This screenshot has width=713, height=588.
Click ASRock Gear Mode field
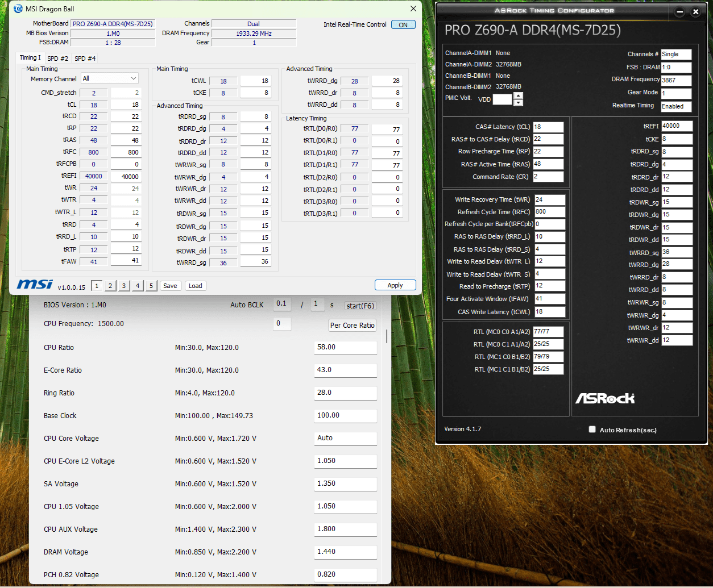(676, 93)
